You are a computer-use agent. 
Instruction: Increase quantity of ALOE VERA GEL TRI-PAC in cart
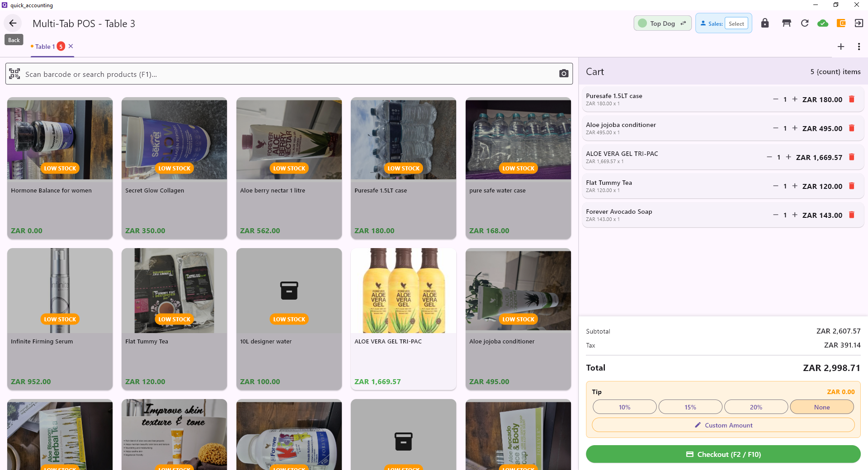(x=788, y=157)
